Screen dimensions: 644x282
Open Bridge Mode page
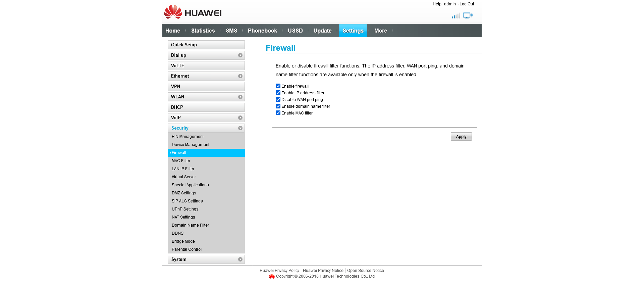[206, 241]
